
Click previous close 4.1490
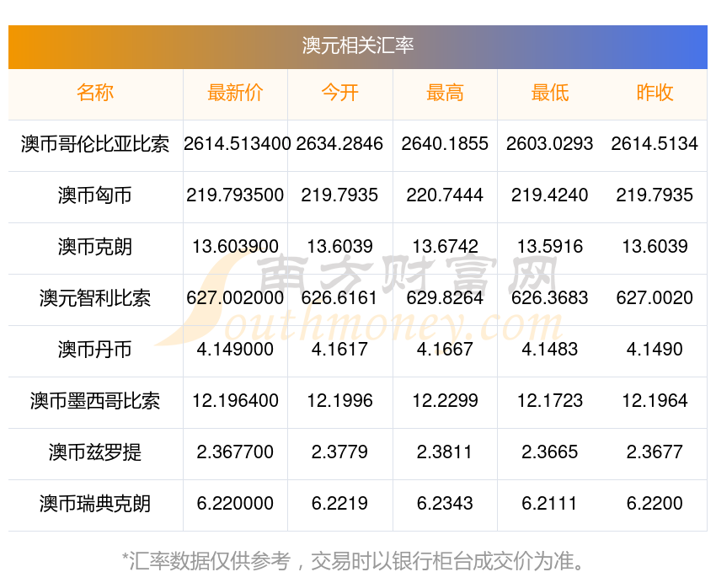[655, 350]
